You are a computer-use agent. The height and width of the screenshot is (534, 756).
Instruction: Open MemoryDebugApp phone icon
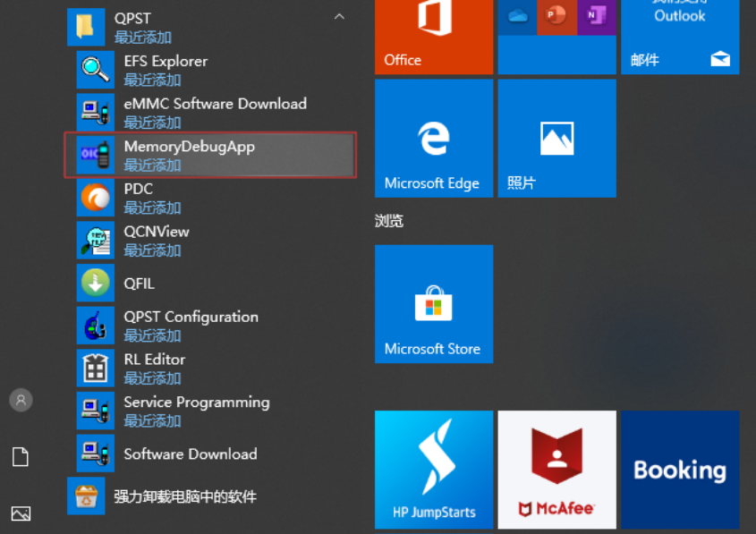coord(96,155)
